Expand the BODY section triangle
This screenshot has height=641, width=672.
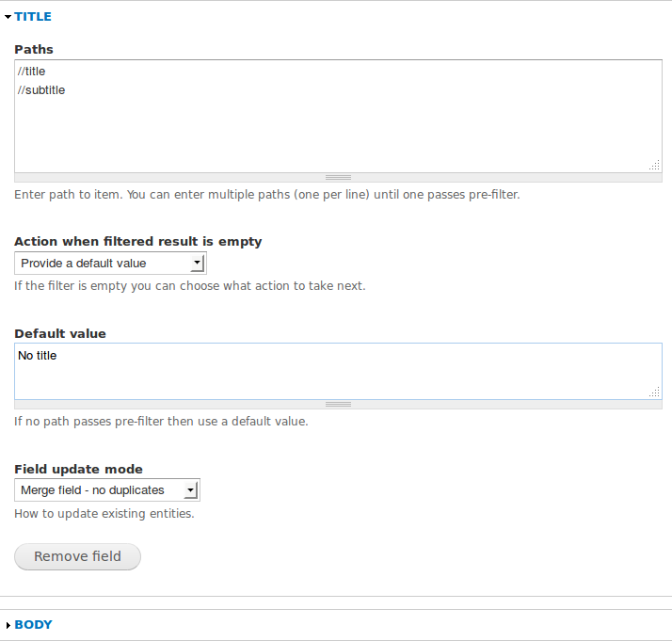pos(8,625)
